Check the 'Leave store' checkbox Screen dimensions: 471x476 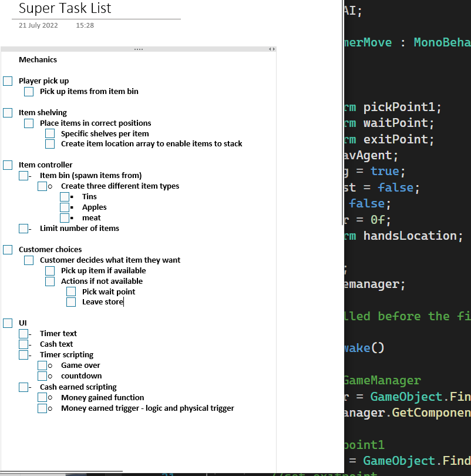[71, 302]
